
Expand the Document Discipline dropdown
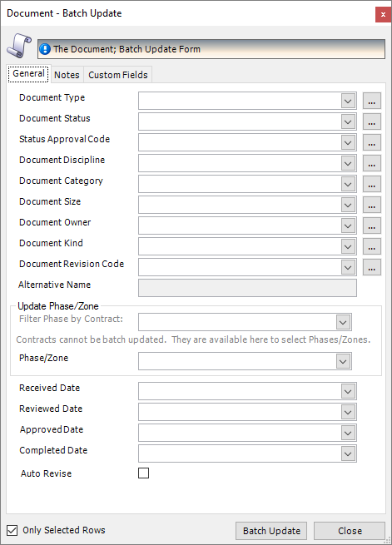point(348,164)
